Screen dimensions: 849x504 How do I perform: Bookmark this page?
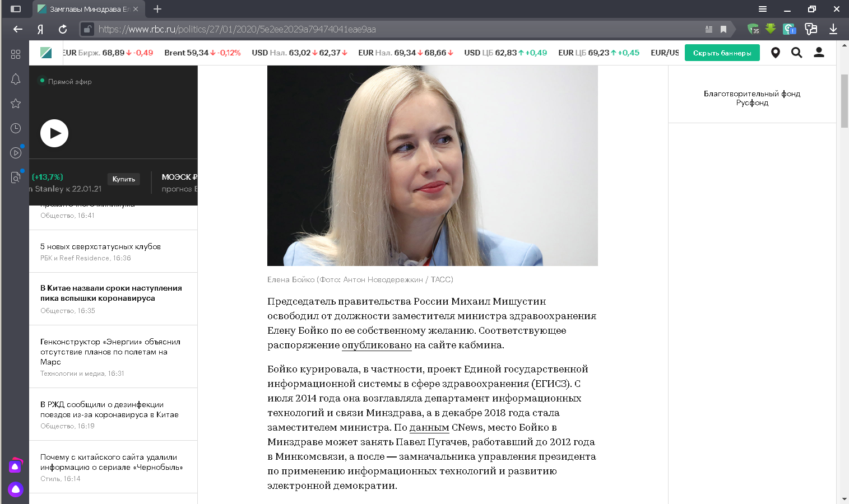click(723, 29)
